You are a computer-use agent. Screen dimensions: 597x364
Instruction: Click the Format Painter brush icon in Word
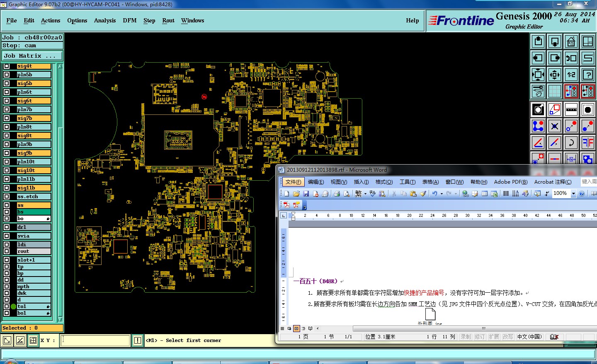[423, 194]
